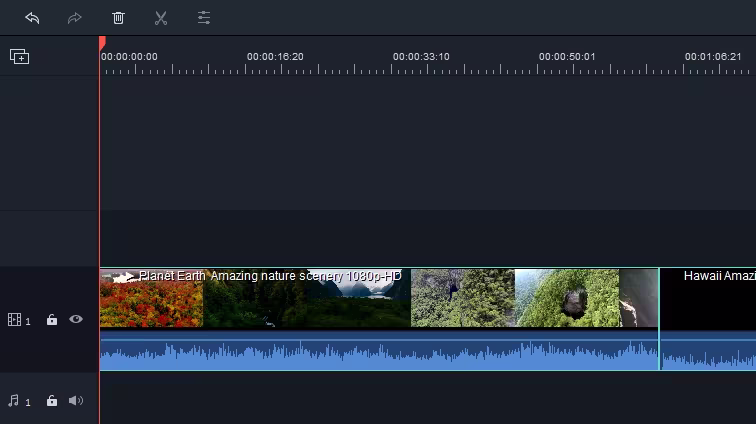Split clip with the scissors icon

161,18
